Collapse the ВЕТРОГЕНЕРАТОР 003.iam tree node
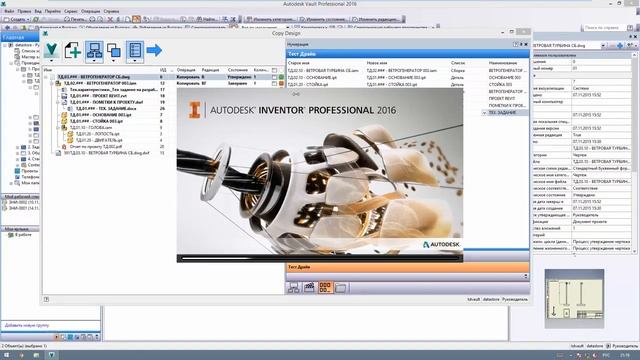 [52, 83]
